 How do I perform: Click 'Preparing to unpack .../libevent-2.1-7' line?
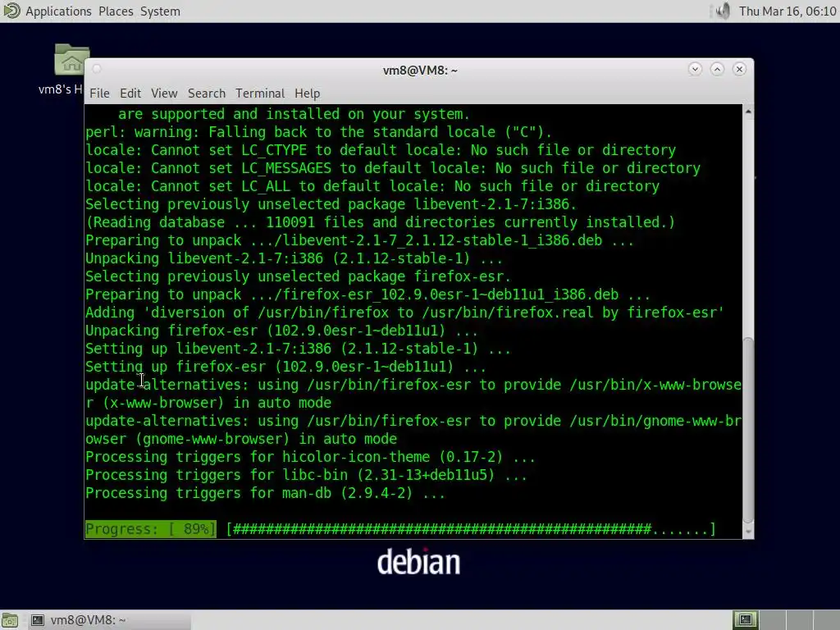tap(359, 240)
